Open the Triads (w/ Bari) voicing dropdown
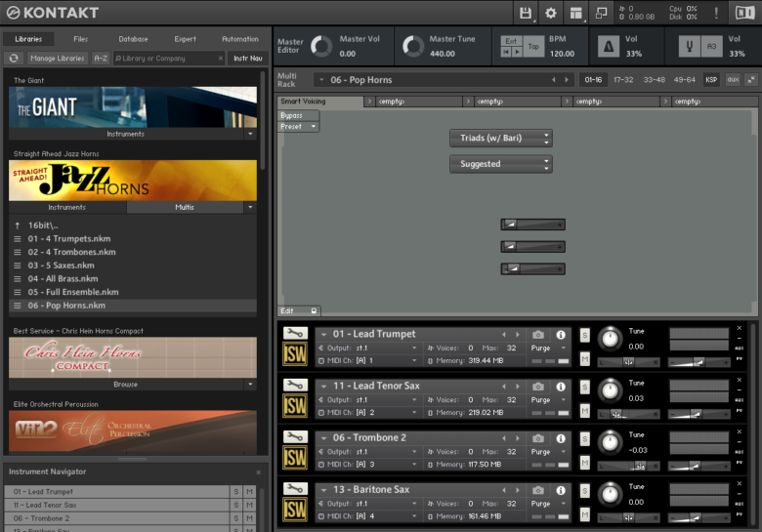The width and height of the screenshot is (762, 532). pyautogui.click(x=500, y=139)
